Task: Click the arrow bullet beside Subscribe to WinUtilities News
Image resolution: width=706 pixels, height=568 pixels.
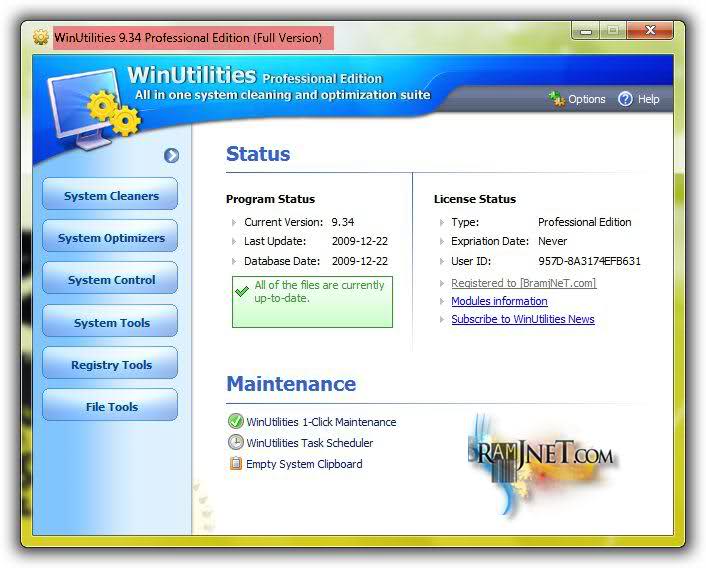Action: click(442, 319)
